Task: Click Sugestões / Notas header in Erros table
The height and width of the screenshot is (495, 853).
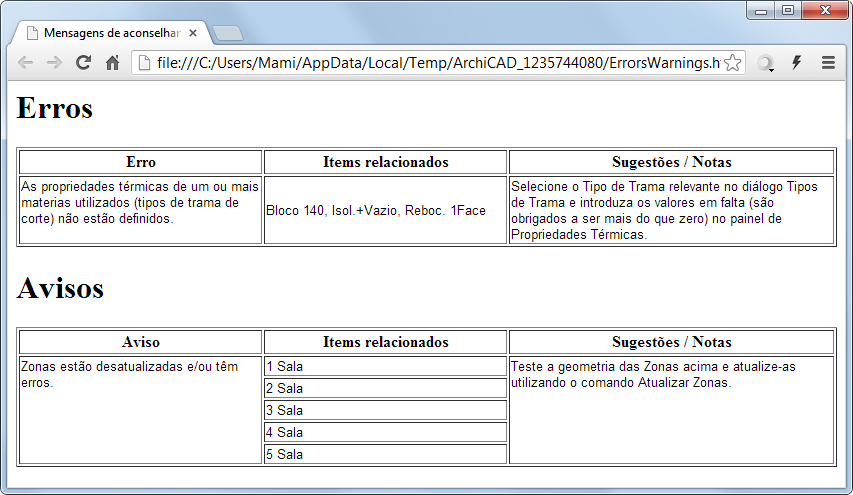Action: tap(671, 162)
